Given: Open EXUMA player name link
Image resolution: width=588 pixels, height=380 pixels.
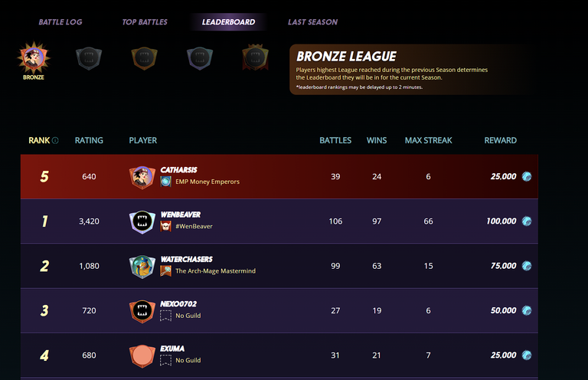Looking at the screenshot, I should 172,349.
